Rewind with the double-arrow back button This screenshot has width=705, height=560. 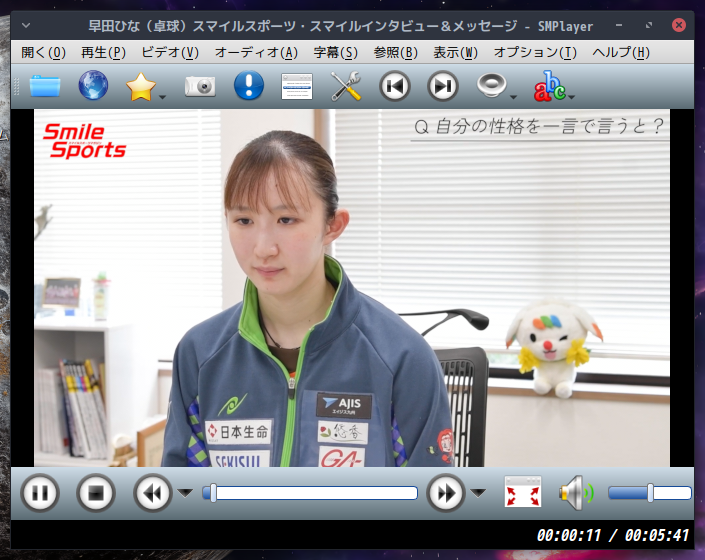(152, 493)
